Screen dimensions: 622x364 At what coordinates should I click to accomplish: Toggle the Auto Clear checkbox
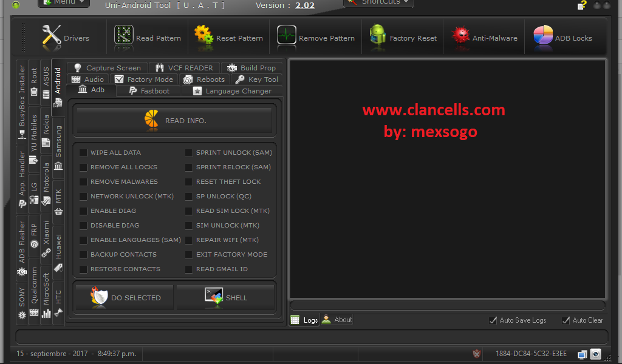(x=566, y=320)
